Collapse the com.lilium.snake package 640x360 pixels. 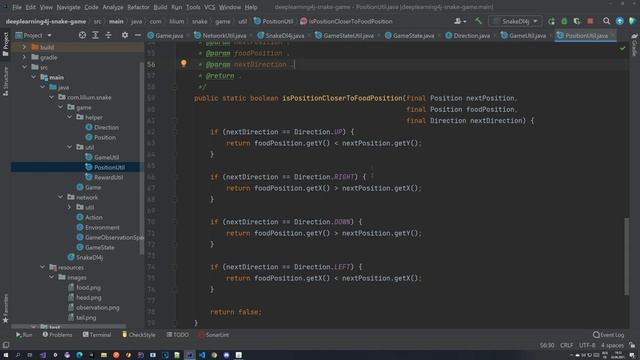(x=51, y=97)
